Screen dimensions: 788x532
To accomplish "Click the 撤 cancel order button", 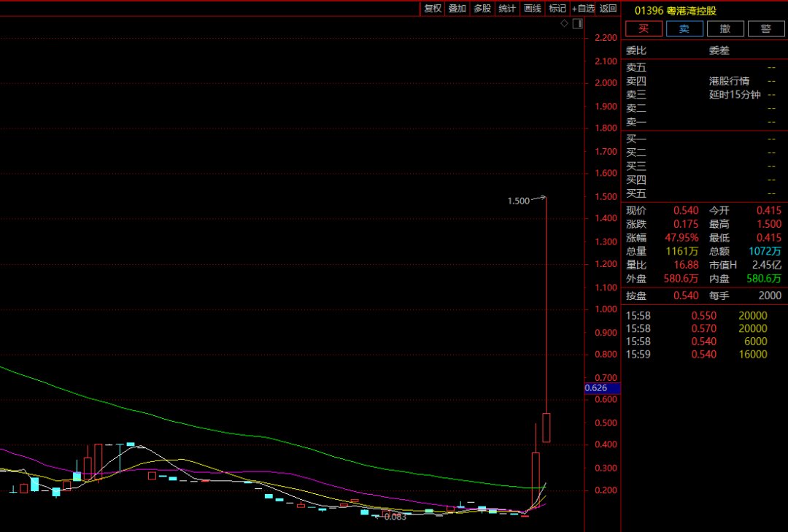I will click(725, 28).
